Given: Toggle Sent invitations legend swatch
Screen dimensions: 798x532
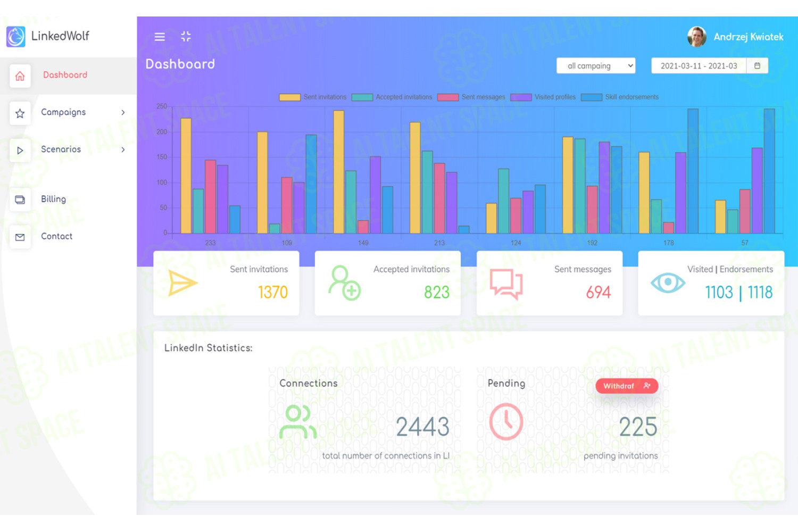Looking at the screenshot, I should [290, 97].
